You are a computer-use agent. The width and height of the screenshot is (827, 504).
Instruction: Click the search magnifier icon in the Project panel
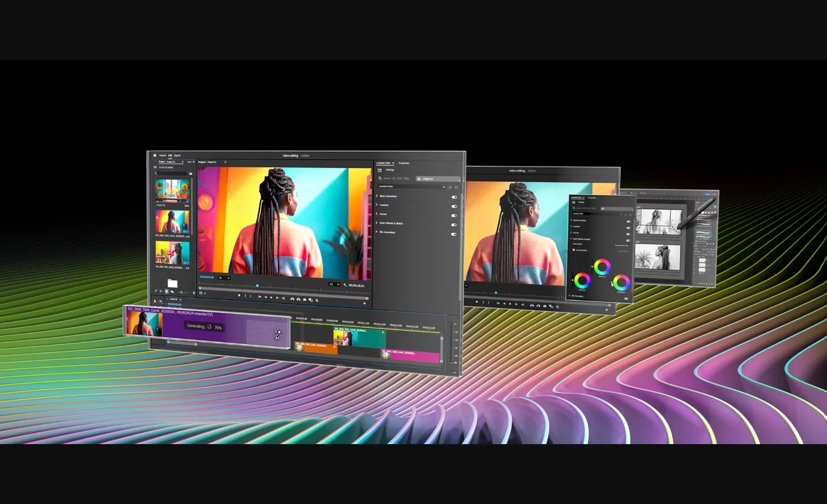click(156, 173)
